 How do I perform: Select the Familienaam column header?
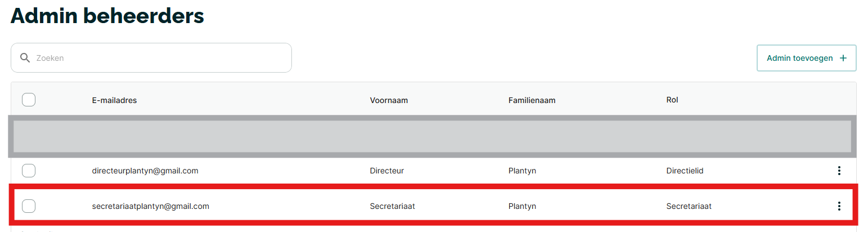tap(532, 100)
